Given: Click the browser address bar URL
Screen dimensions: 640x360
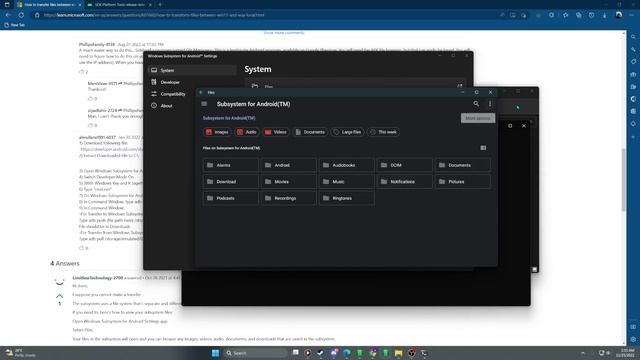Looking at the screenshot, I should [154, 15].
